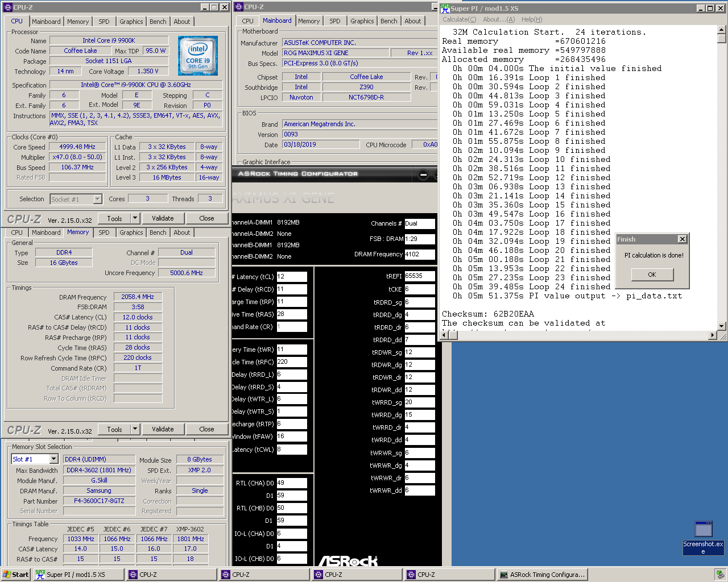
Task: Open Tools dropdown arrow in Memory tab window
Action: pyautogui.click(x=135, y=429)
